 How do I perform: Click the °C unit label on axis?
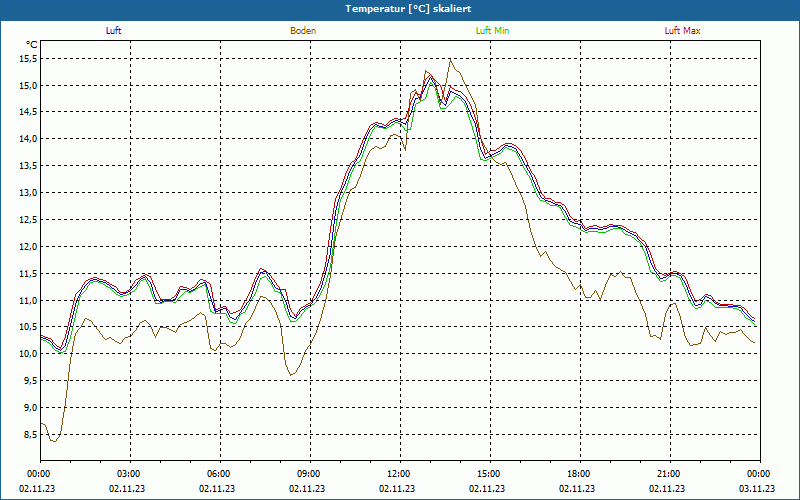(x=32, y=44)
